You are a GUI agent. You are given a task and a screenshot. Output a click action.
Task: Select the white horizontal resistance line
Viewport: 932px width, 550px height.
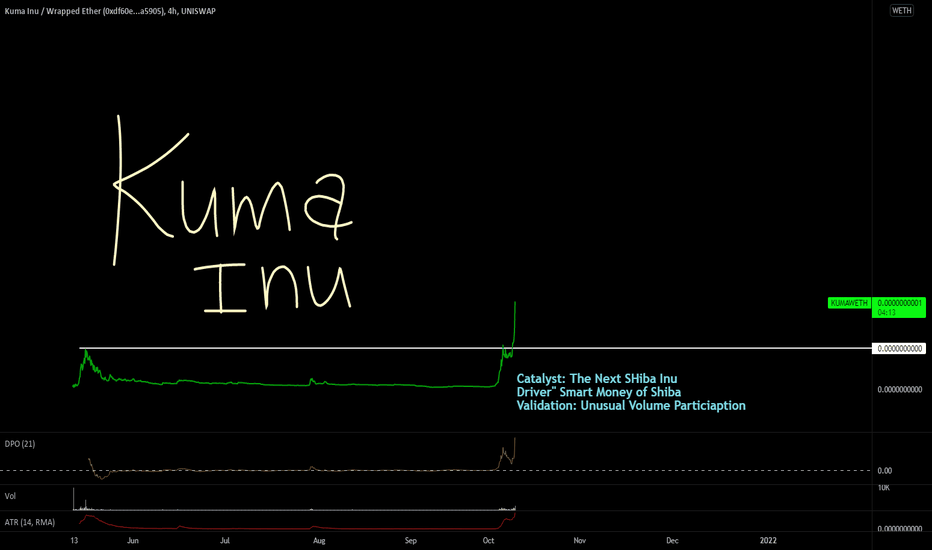click(476, 348)
